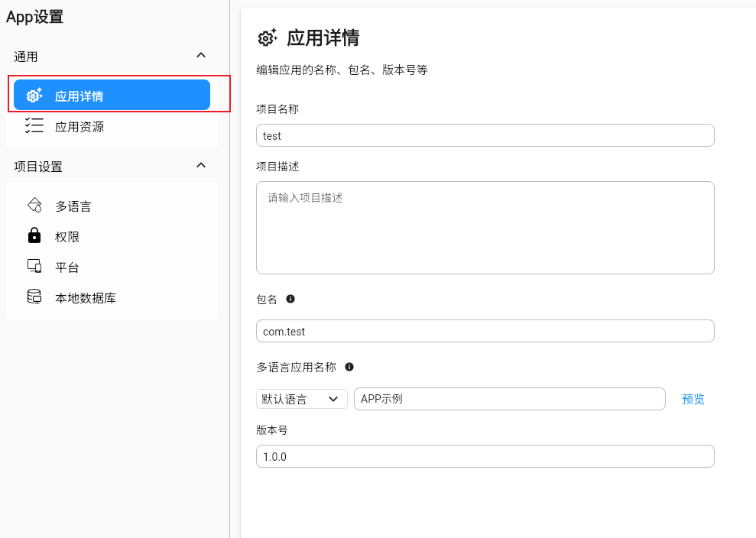The image size is (756, 538).
Task: Click the 编辑应用的名称、包名、版本号等 description
Action: (342, 70)
